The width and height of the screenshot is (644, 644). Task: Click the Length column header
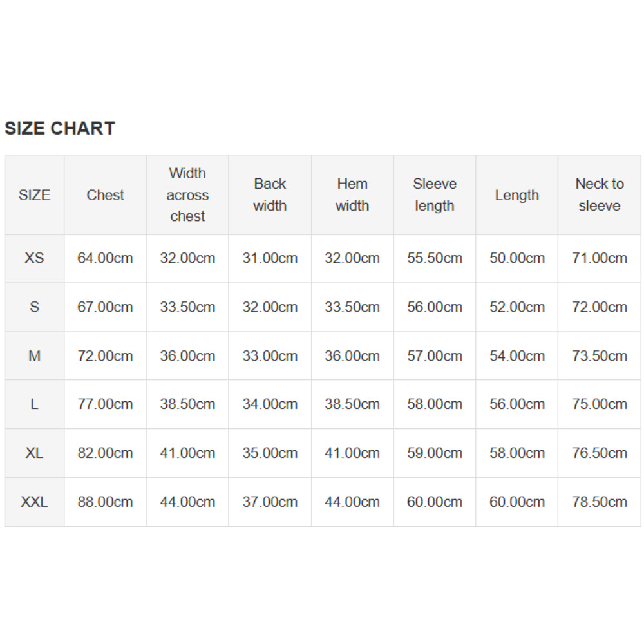coord(516,195)
